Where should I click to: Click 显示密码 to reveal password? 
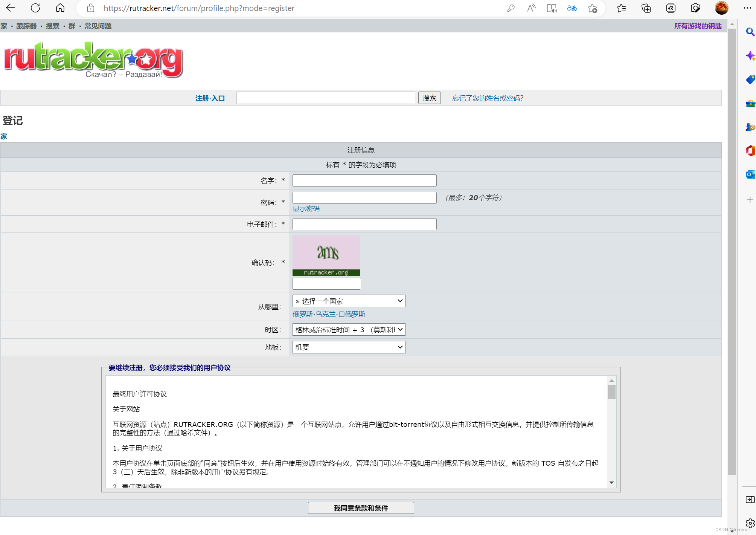[306, 209]
